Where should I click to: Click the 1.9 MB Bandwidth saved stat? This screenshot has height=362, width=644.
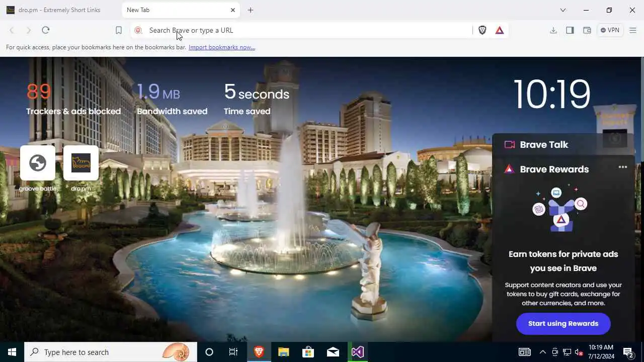172,99
